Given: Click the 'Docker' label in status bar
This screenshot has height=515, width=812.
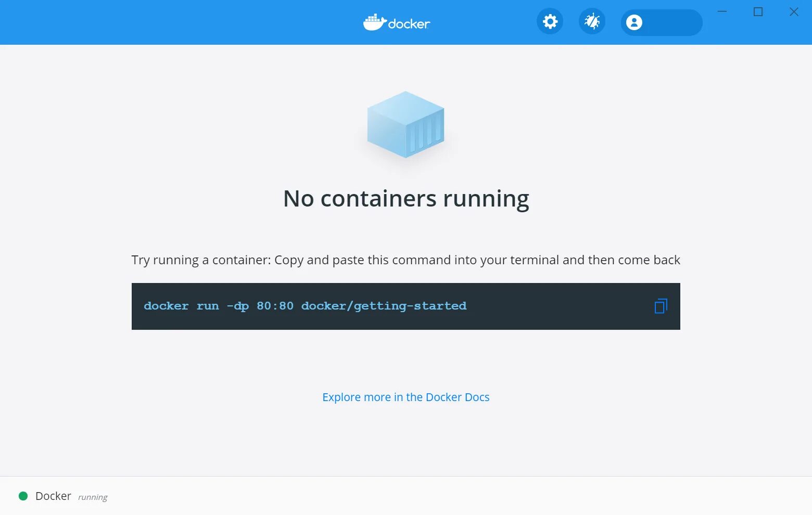Looking at the screenshot, I should (53, 496).
